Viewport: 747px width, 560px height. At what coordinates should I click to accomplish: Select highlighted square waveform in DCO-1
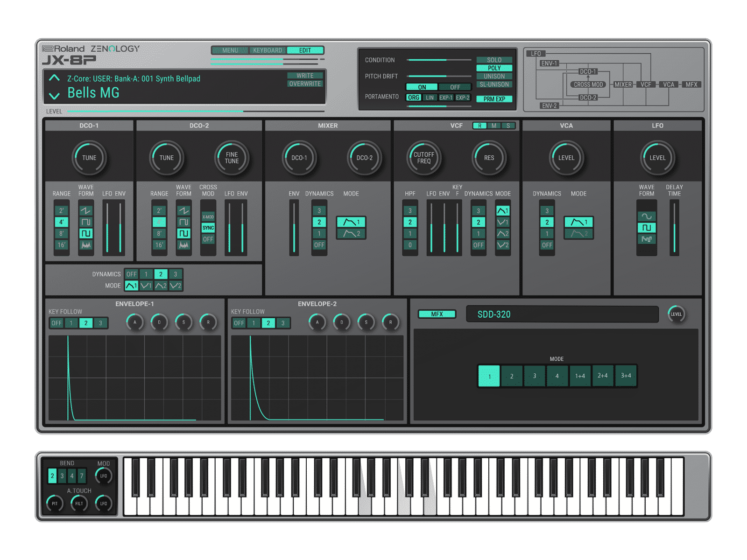coord(86,233)
